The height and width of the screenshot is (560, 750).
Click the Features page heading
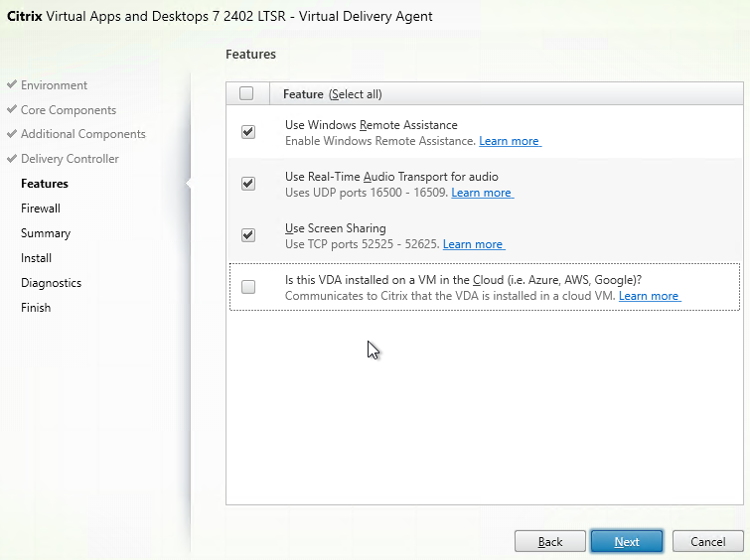click(x=250, y=54)
